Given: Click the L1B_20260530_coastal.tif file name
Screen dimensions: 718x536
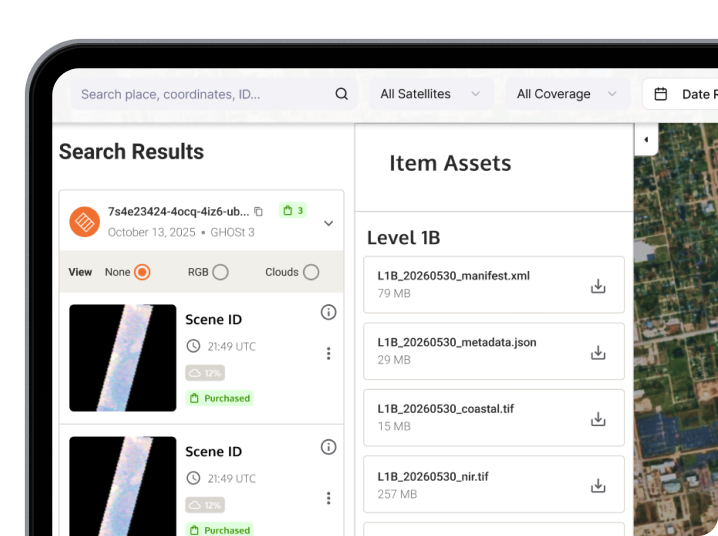Looking at the screenshot, I should (446, 409).
